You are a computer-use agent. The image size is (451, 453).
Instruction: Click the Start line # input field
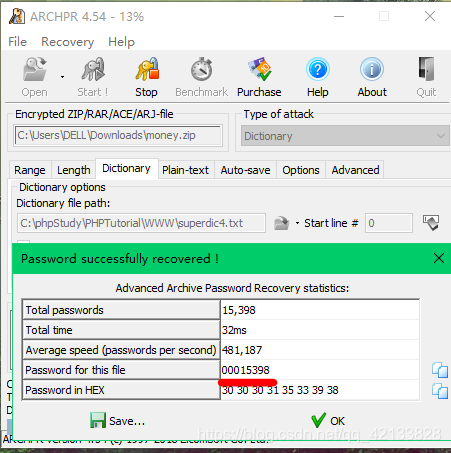pos(389,223)
